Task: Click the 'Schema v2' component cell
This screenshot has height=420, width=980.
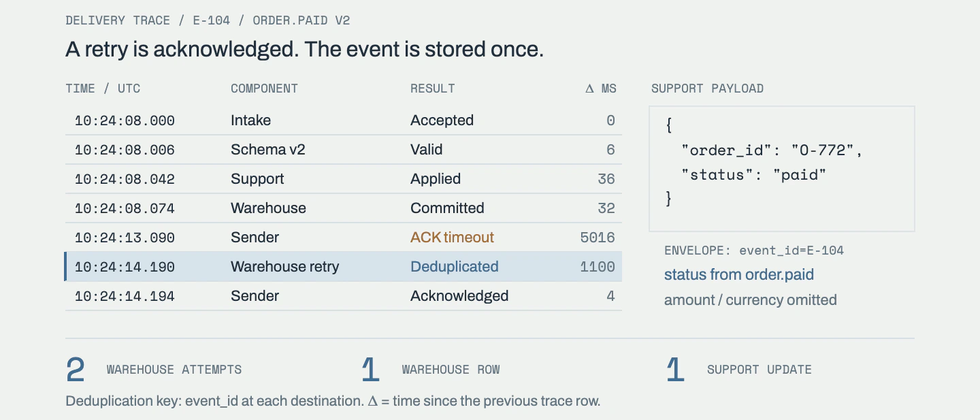Action: [x=268, y=150]
